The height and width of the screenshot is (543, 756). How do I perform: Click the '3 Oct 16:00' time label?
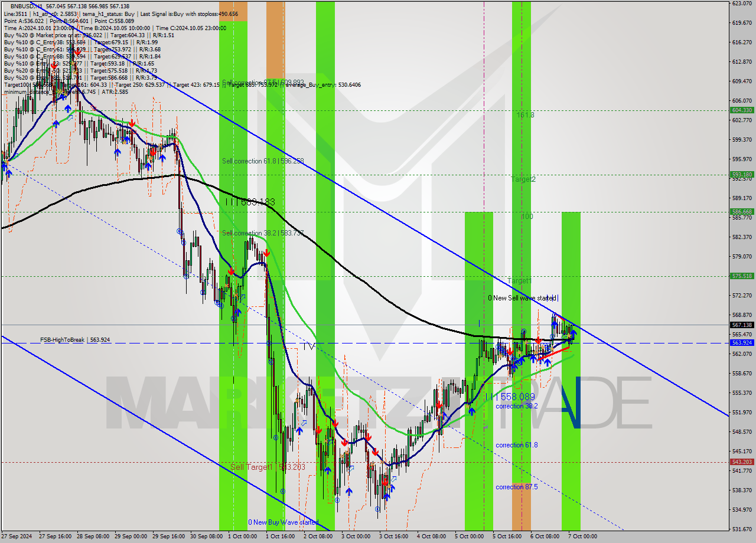pos(393,537)
